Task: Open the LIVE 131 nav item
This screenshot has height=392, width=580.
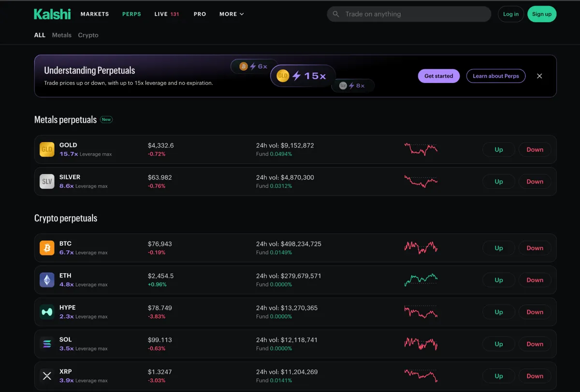Action: pos(167,14)
